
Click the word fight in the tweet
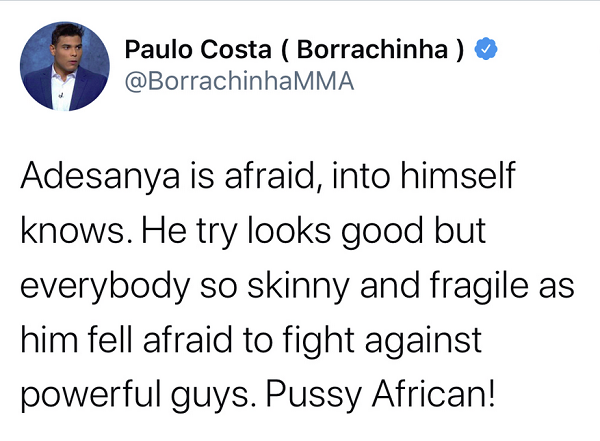[x=319, y=341]
